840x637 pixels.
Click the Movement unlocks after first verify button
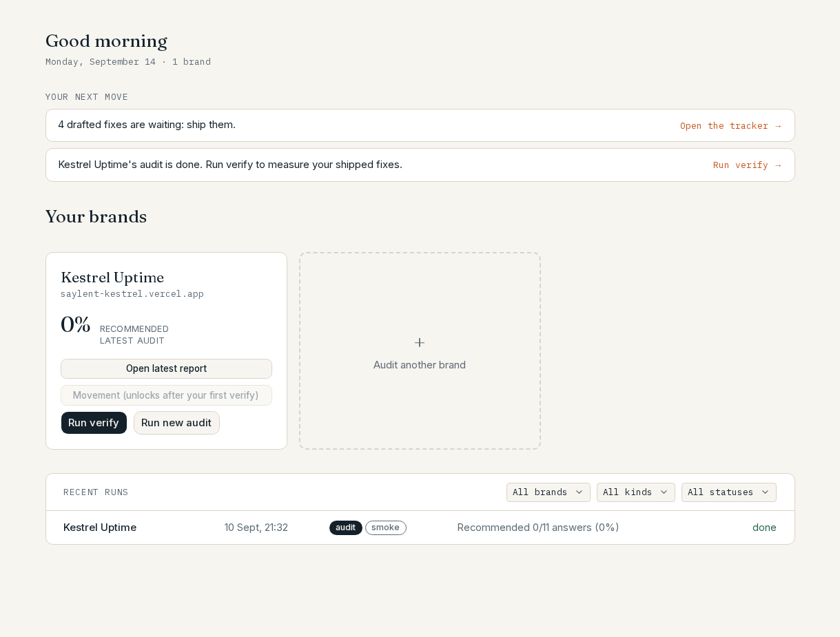coord(166,395)
